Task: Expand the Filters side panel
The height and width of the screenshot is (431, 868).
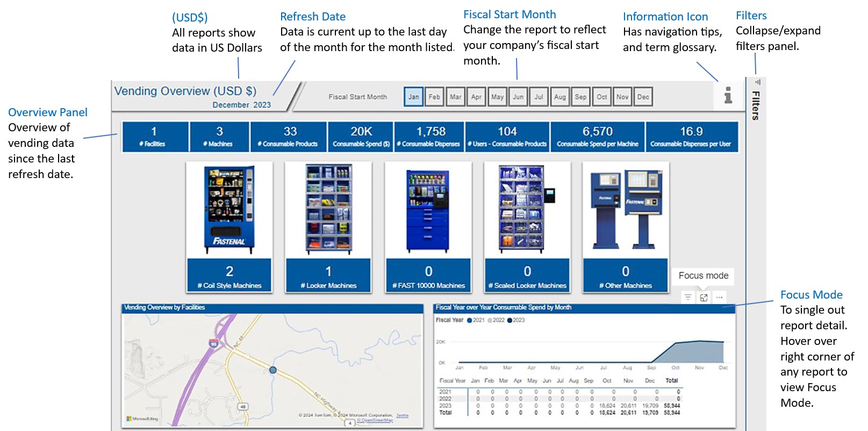Action: (756, 105)
